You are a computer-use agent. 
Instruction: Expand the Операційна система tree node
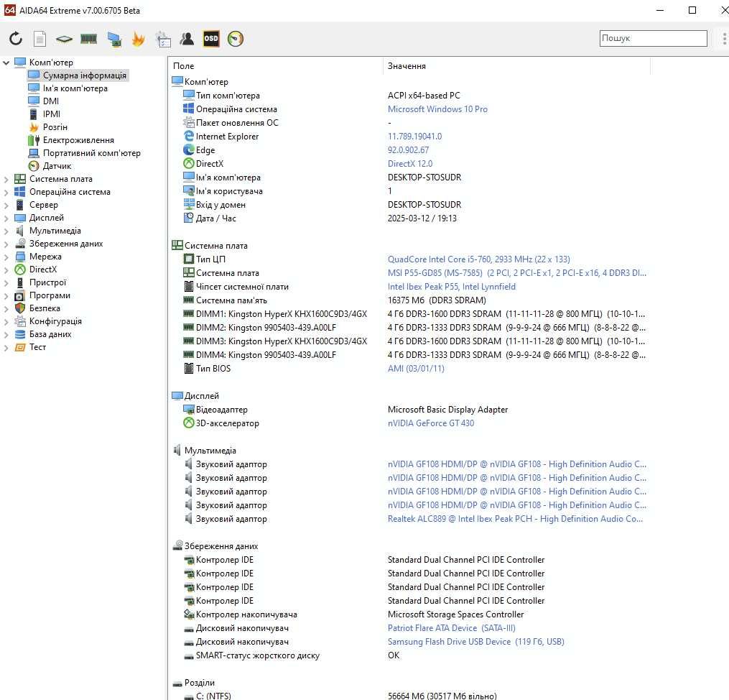(6, 192)
